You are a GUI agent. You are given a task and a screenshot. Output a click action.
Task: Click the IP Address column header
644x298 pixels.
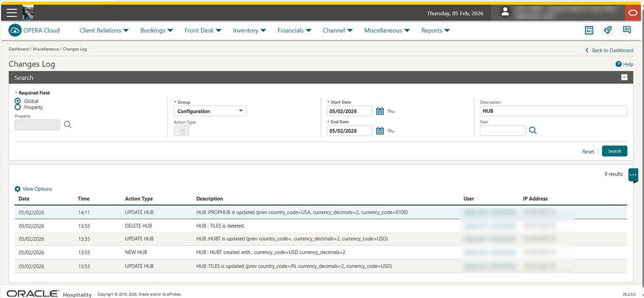[x=535, y=198]
